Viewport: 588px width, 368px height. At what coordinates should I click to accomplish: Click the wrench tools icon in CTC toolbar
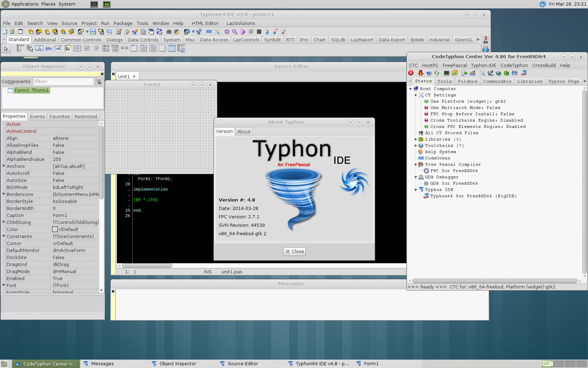click(482, 73)
